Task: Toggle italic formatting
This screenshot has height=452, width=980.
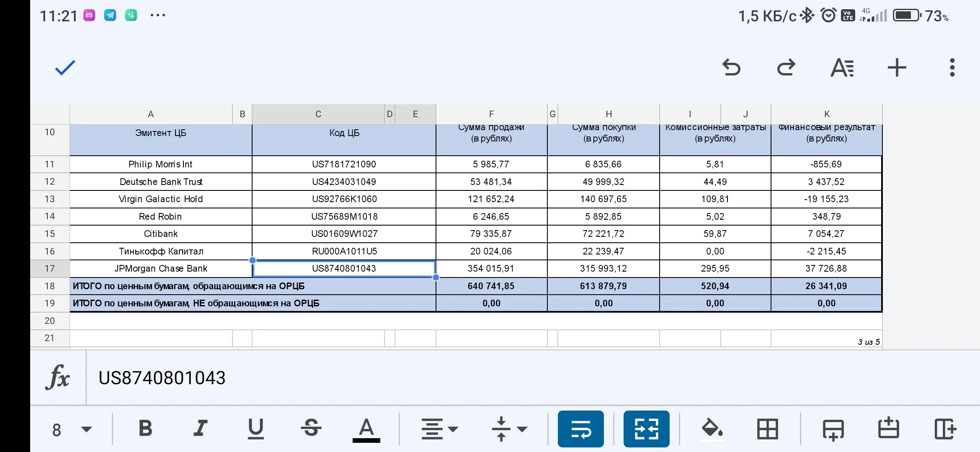Action: [201, 428]
